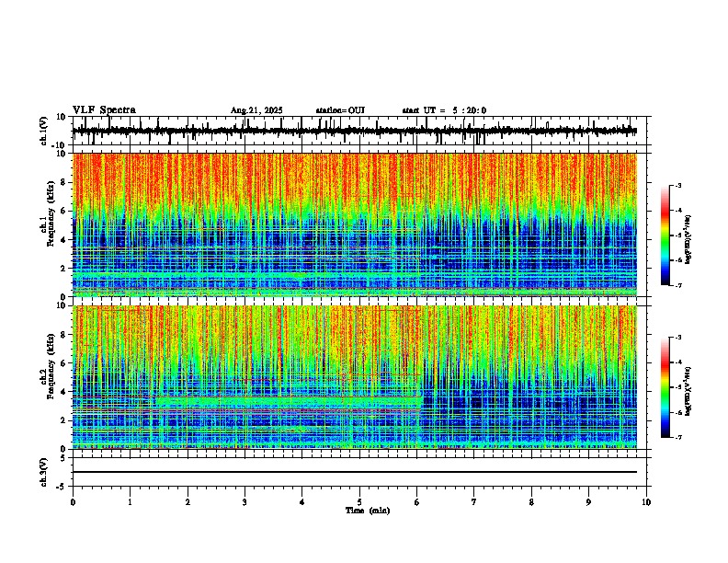Click the ch.2 colorbar "log(PSD)" unit label
Viewport: 728px width, 563px height.
pyautogui.click(x=688, y=391)
